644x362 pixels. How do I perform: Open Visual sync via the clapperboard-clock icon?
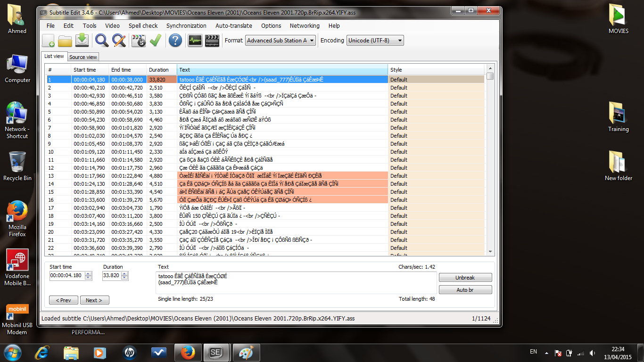(139, 41)
